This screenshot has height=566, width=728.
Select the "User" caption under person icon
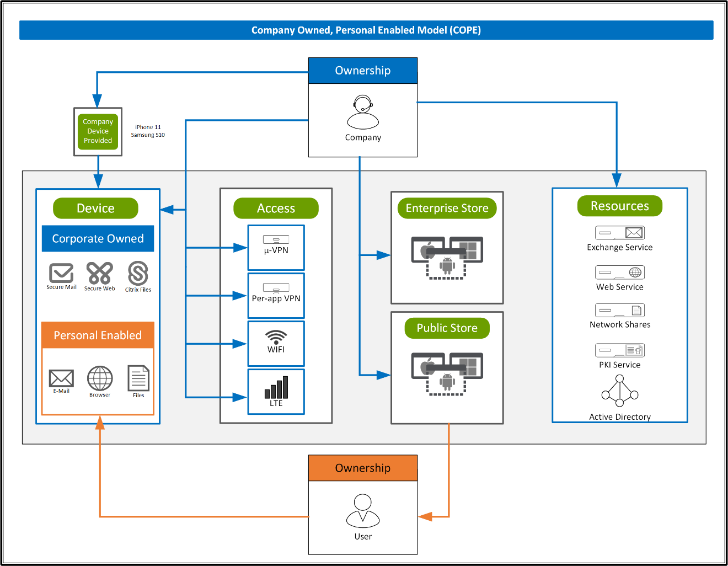click(x=363, y=536)
